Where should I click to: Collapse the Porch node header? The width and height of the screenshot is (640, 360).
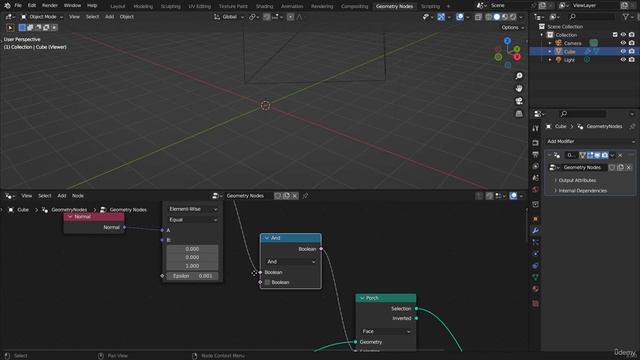pos(362,298)
